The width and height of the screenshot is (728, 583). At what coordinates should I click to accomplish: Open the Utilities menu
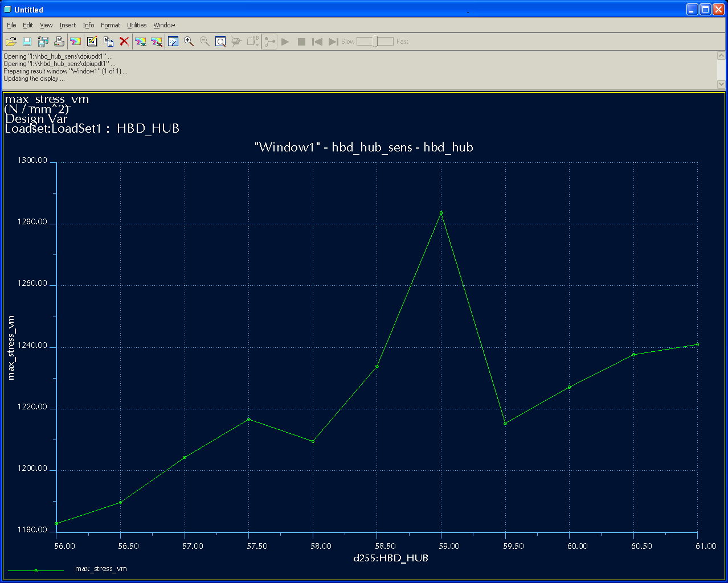click(137, 25)
